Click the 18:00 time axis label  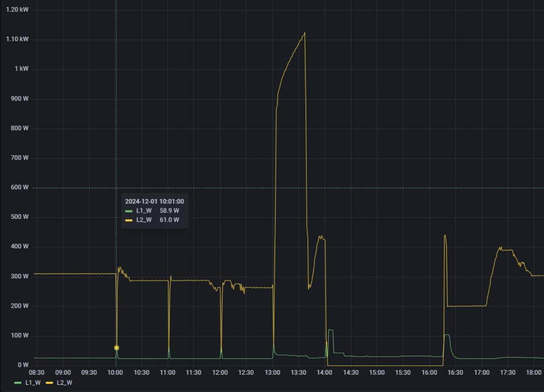[534, 372]
